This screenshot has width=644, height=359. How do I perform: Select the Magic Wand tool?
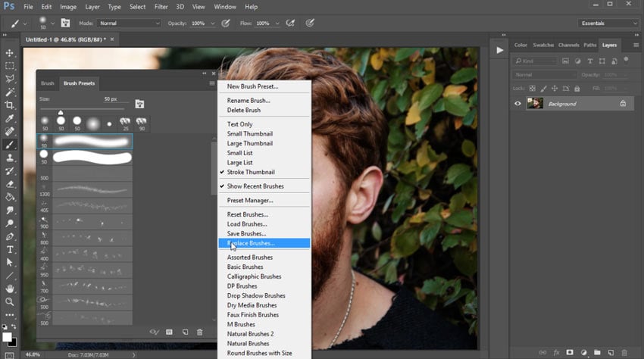tap(11, 92)
